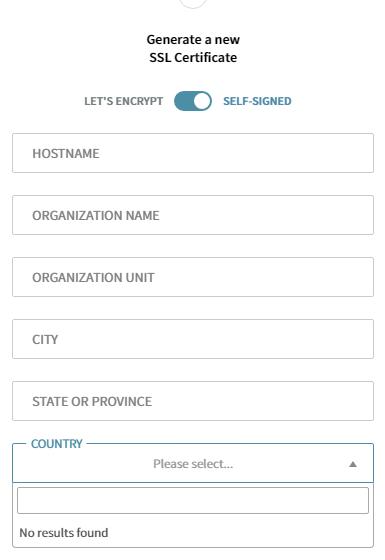Click the ORGANIZATION UNIT placeholder label
The height and width of the screenshot is (560, 385).
(x=93, y=278)
